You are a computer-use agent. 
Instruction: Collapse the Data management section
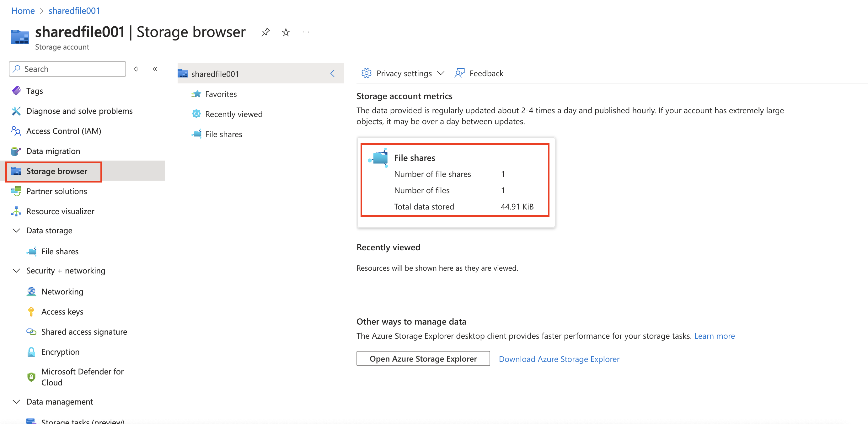[16, 402]
